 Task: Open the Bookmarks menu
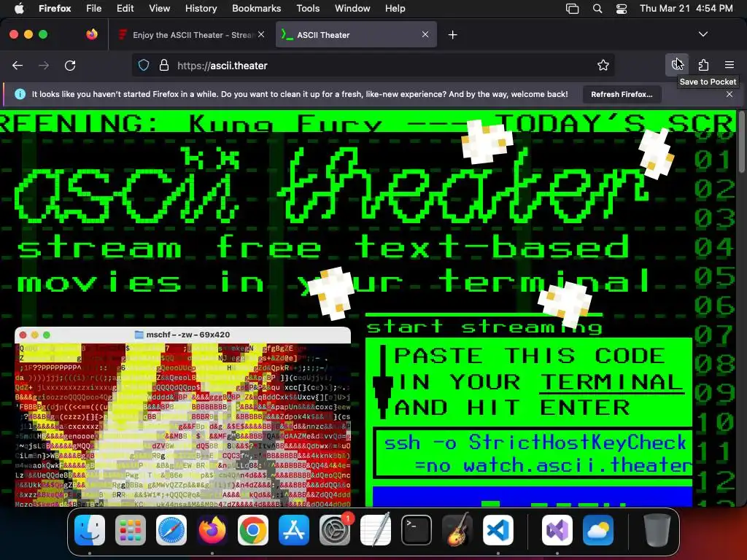tap(256, 8)
